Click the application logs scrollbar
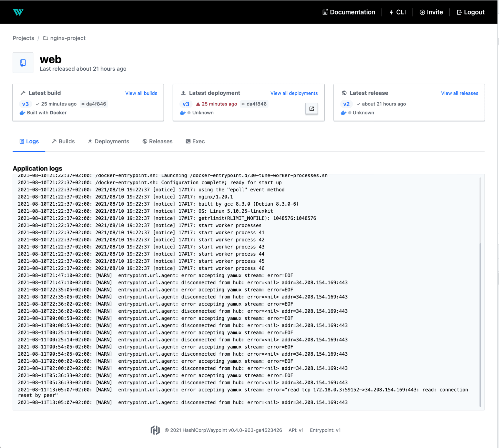 tap(480, 324)
